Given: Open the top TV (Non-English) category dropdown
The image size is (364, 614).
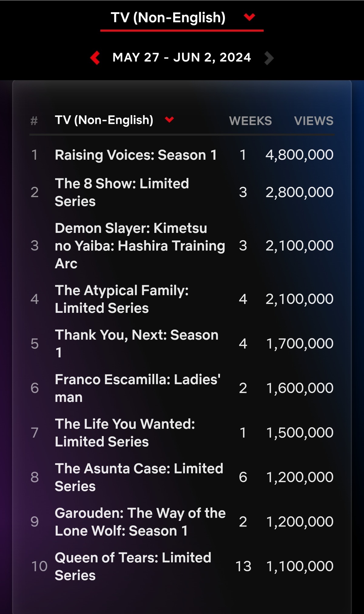Looking at the screenshot, I should pyautogui.click(x=182, y=18).
